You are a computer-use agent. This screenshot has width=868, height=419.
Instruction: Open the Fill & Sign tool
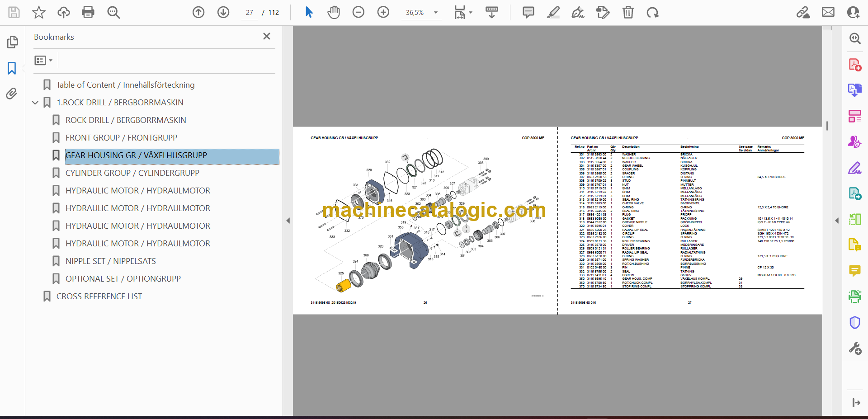click(x=854, y=168)
